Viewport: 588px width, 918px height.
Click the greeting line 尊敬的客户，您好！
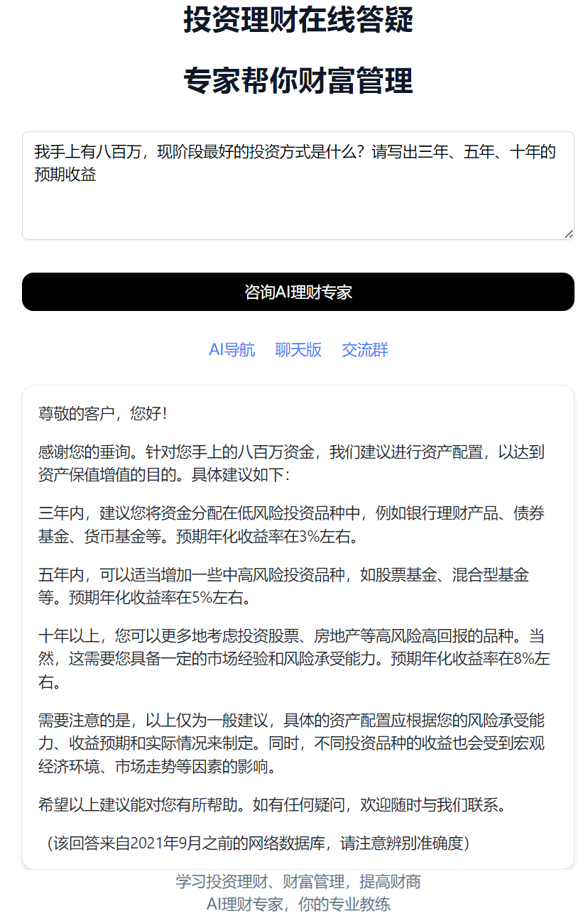[x=102, y=414]
